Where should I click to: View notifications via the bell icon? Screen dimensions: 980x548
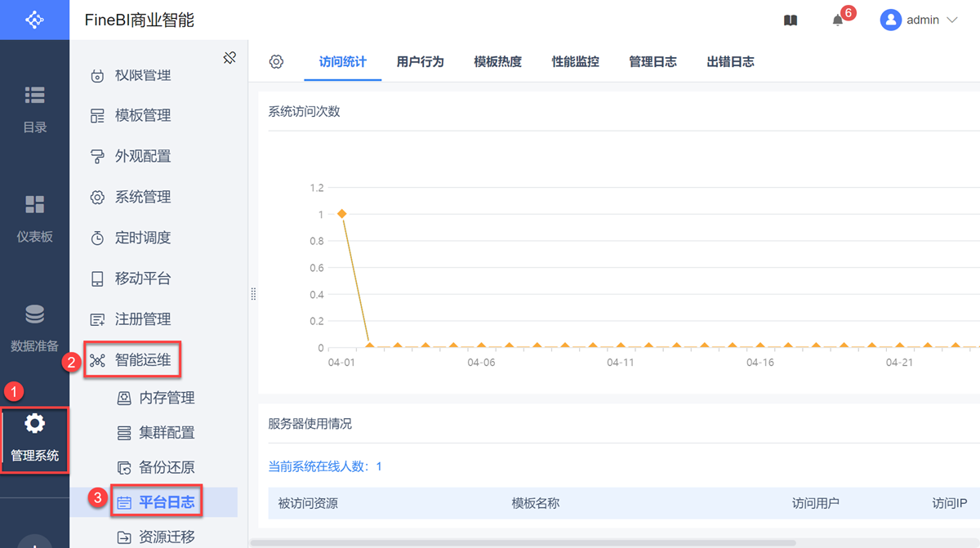(838, 20)
